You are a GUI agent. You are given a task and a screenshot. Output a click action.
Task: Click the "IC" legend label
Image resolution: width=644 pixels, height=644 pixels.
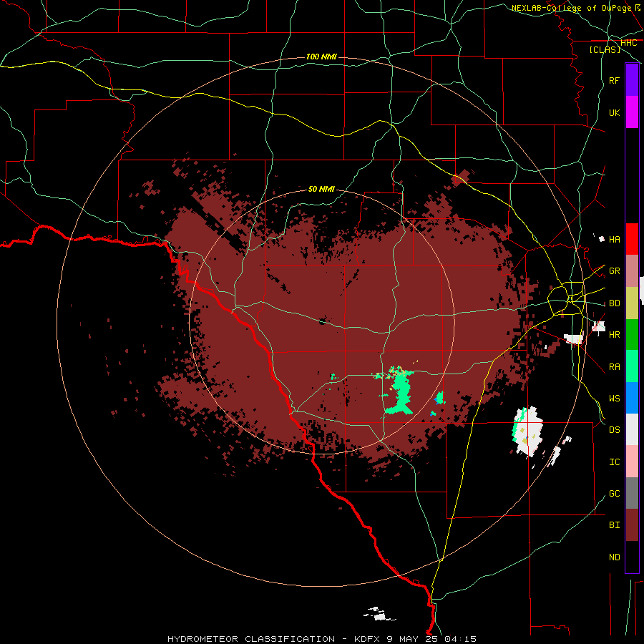pos(614,462)
